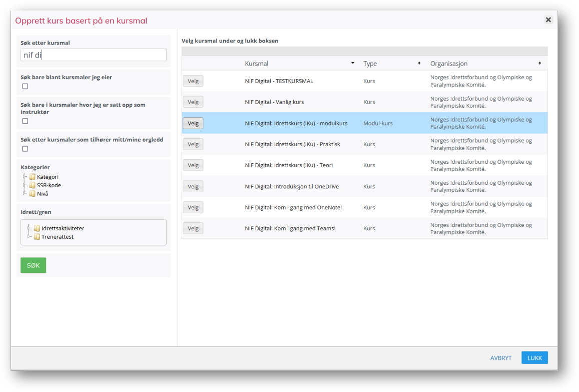
Task: Choose Velg for NIF Digital - Vanlig kurs
Action: tap(193, 102)
